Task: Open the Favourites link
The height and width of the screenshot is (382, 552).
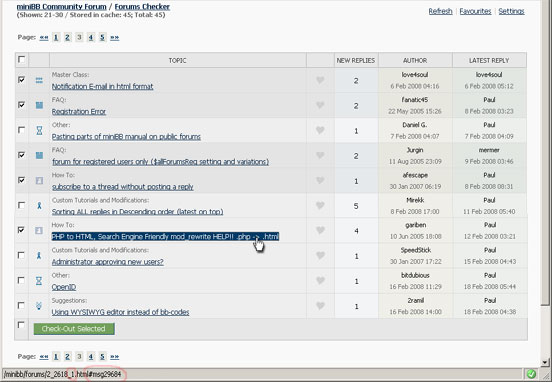Action: coord(475,11)
